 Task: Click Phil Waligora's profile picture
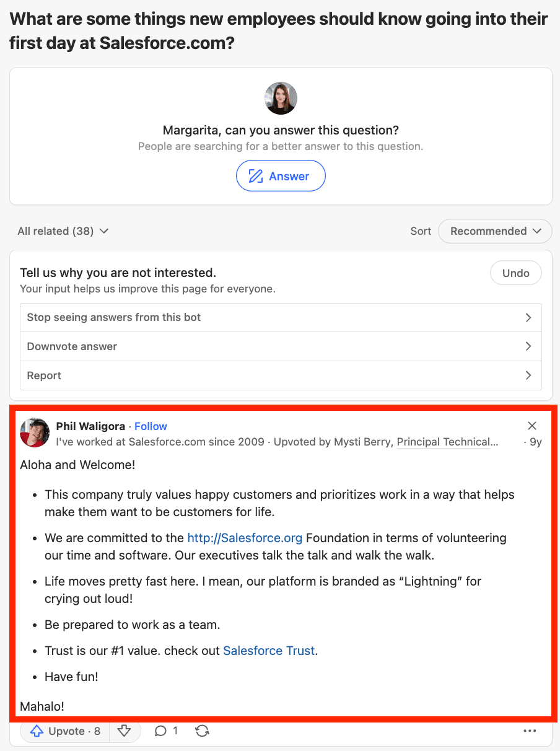click(x=35, y=433)
